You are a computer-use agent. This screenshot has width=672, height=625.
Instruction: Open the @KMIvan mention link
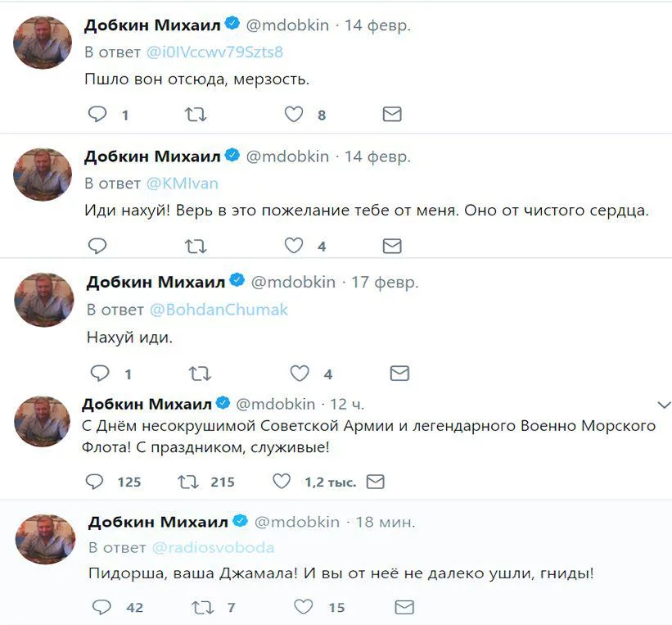click(182, 183)
